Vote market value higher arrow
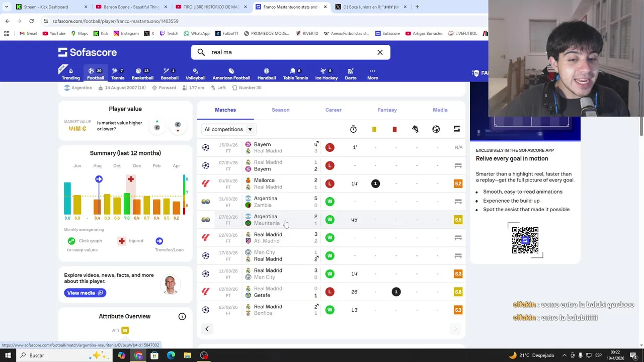The width and height of the screenshot is (644, 362). (157, 126)
